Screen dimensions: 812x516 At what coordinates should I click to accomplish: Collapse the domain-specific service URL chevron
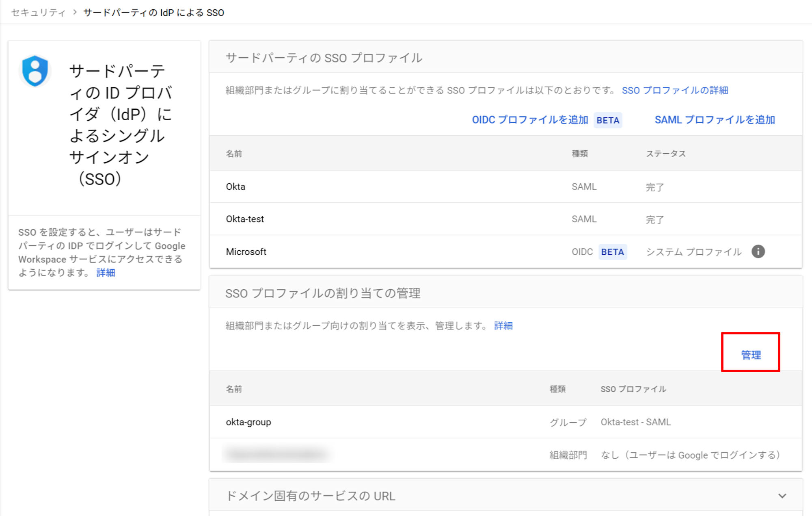(782, 496)
